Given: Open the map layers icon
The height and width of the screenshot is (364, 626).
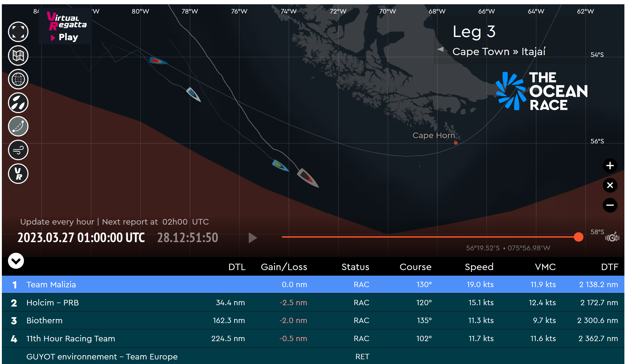Looking at the screenshot, I should click(18, 56).
